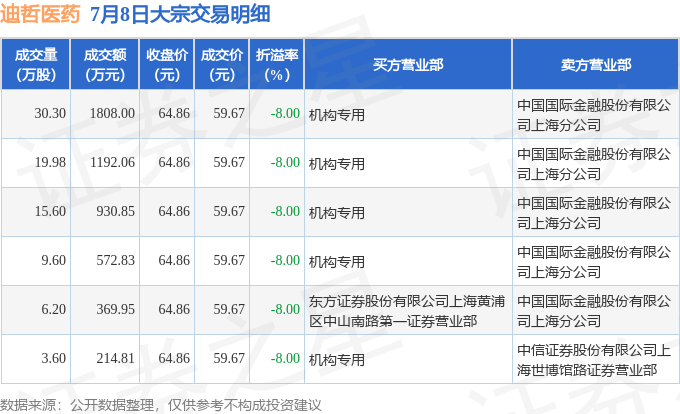Click 中国国际金融 seller in the 6.20 row
This screenshot has height=414, width=680.
594,311
